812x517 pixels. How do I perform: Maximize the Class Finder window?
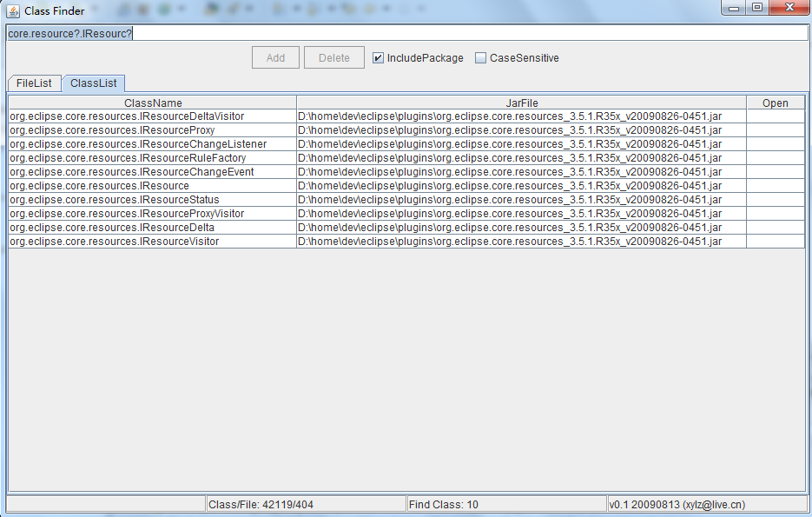pyautogui.click(x=757, y=8)
